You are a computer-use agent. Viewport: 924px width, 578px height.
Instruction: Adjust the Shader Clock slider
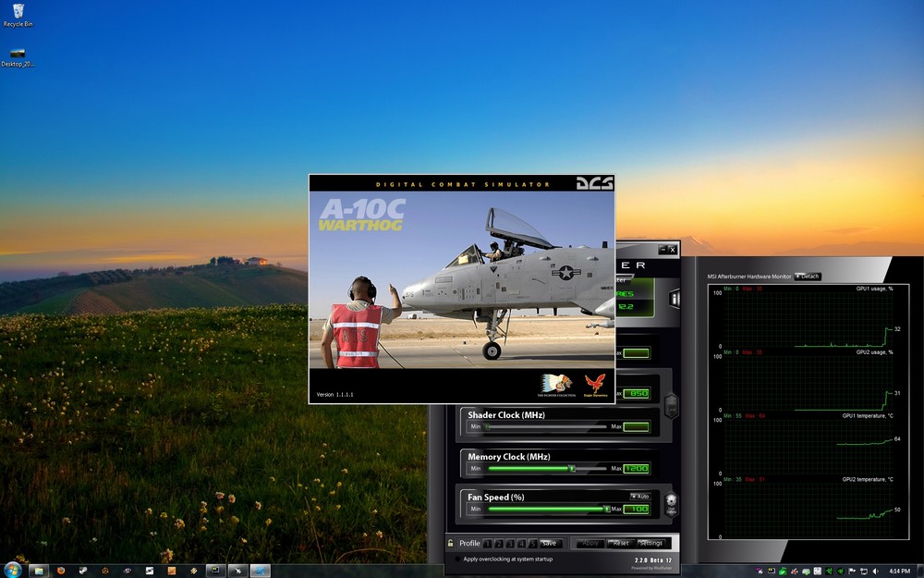546,426
